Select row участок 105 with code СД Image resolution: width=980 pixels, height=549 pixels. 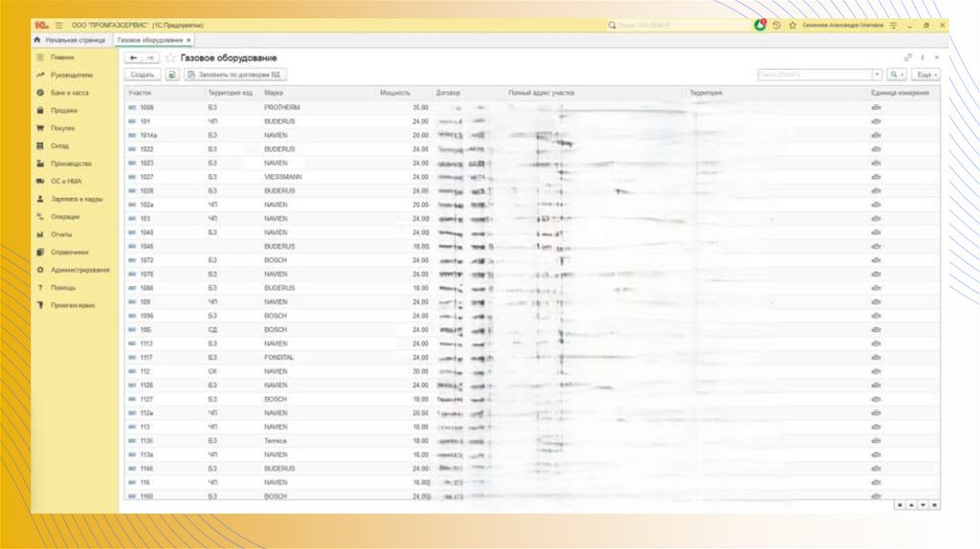click(x=532, y=329)
